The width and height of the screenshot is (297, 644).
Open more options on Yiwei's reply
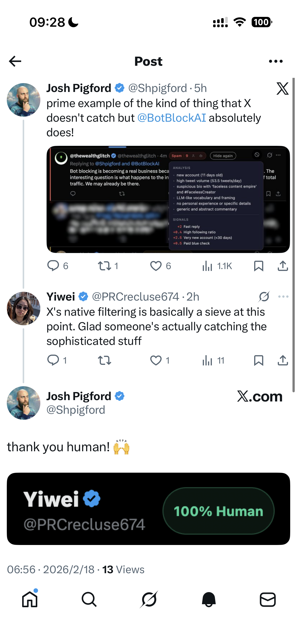click(x=283, y=297)
